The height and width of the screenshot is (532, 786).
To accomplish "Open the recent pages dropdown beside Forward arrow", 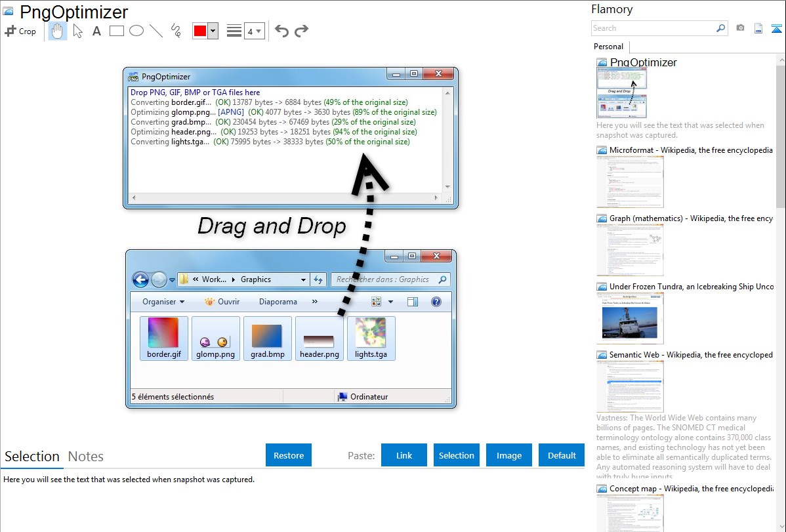I will [x=172, y=280].
